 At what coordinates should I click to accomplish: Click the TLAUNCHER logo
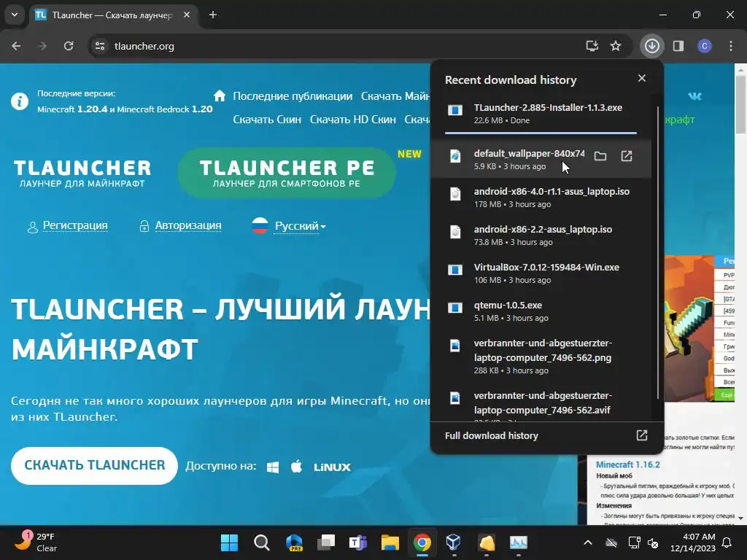point(82,174)
